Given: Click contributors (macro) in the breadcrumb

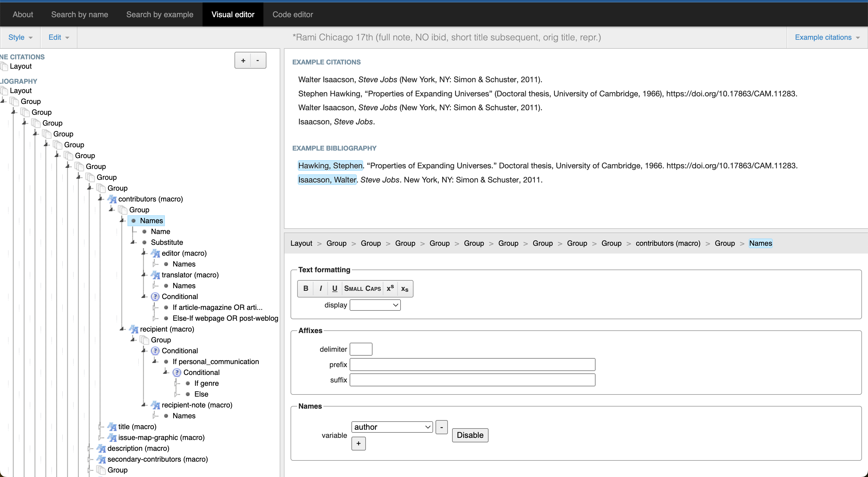Looking at the screenshot, I should (x=668, y=243).
